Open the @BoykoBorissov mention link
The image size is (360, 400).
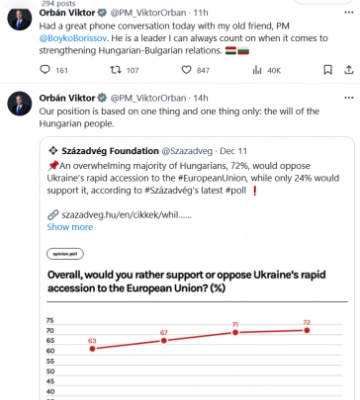(73, 38)
